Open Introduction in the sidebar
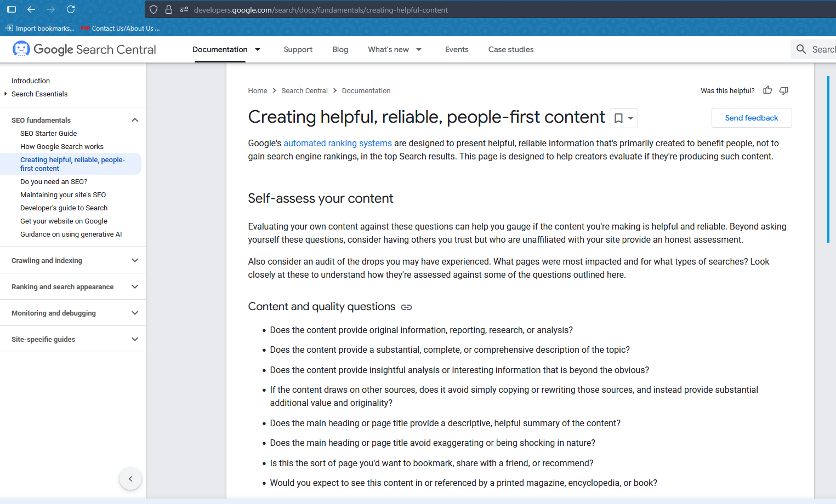This screenshot has width=836, height=504. click(31, 81)
